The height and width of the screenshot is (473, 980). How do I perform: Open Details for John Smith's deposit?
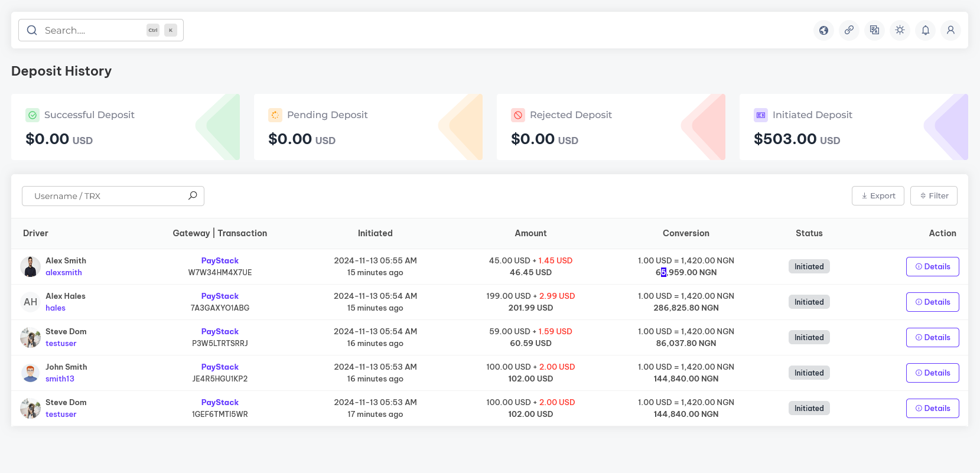[932, 373]
